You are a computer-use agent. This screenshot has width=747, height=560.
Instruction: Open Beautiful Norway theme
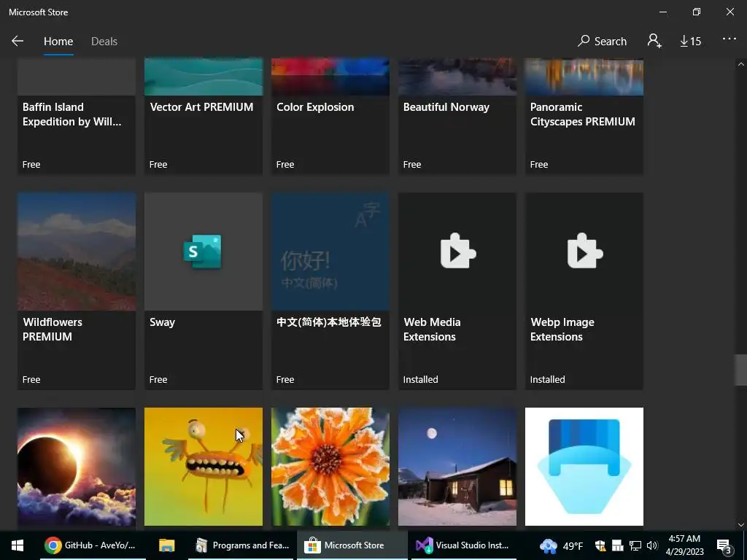point(457,117)
